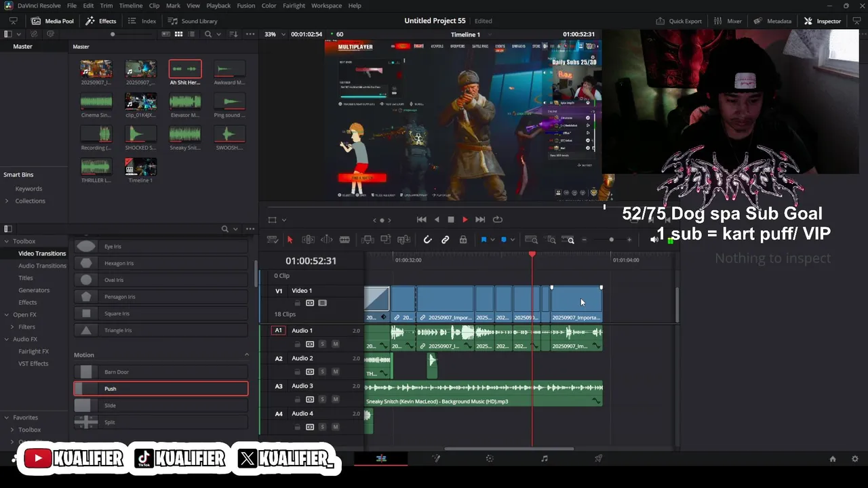The image size is (868, 488).
Task: Choose the Dynamic trim mode tool
Action: pyautogui.click(x=326, y=240)
